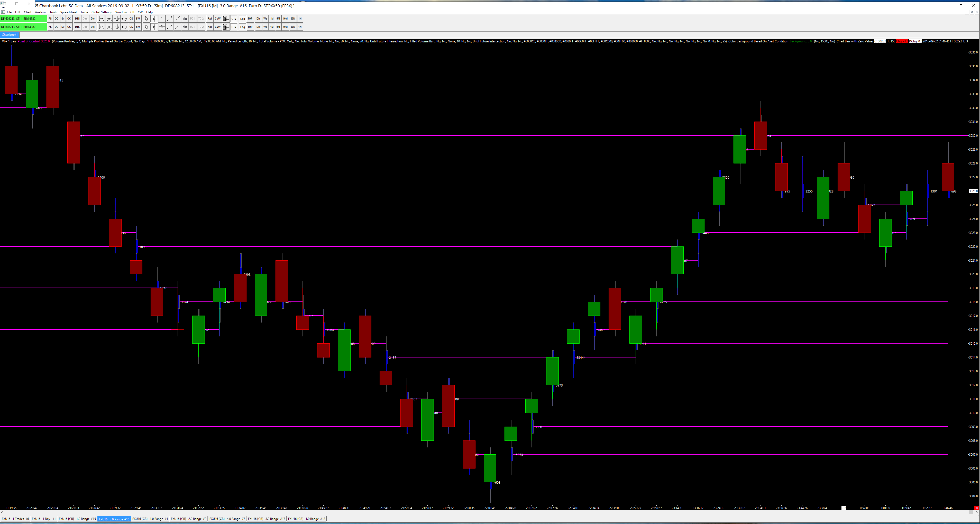
Task: Open the Chart menu
Action: 28,12
